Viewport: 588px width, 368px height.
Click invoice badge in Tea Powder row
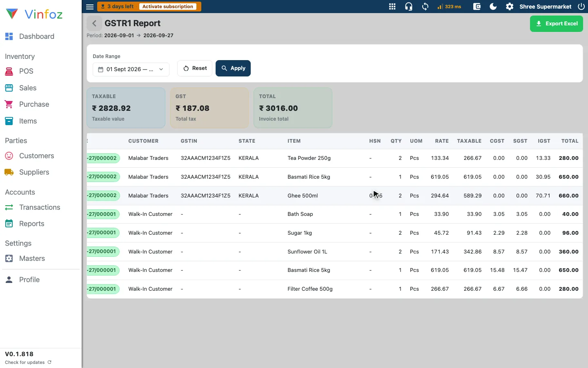point(103,158)
